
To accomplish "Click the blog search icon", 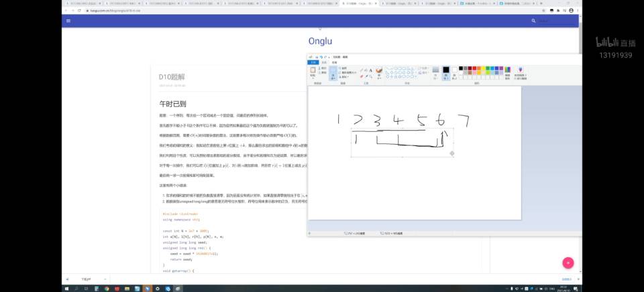I will click(x=533, y=21).
